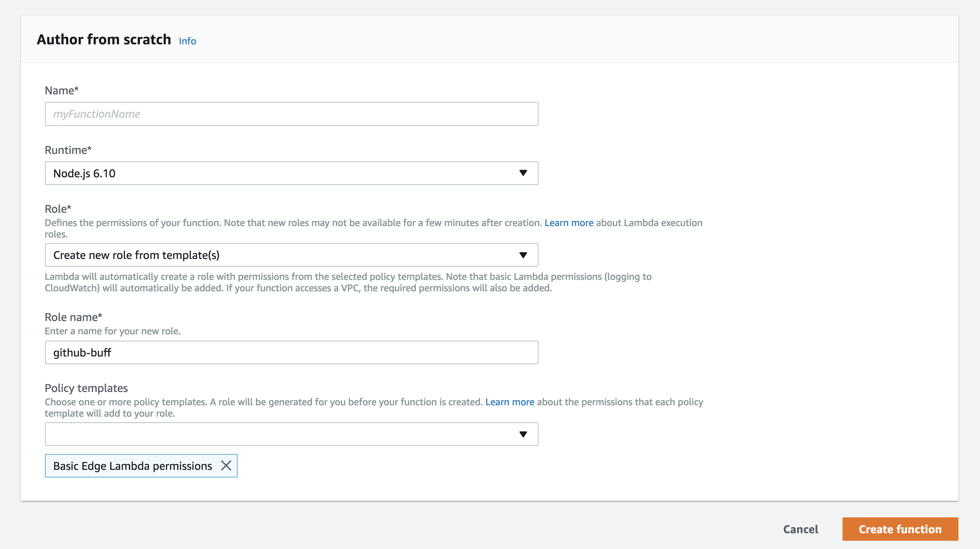Open Learn more about Lambda execution roles
The height and width of the screenshot is (549, 980).
[x=569, y=223]
